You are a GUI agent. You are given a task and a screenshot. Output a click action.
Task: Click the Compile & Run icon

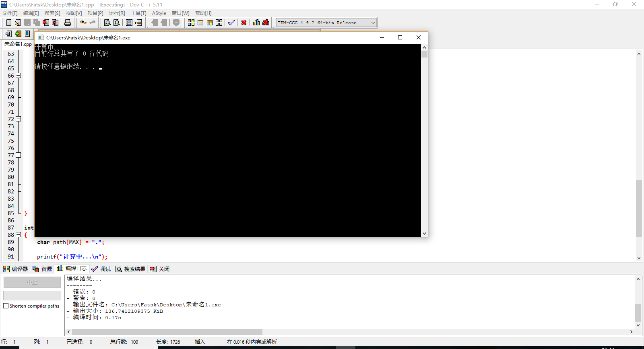click(x=210, y=23)
